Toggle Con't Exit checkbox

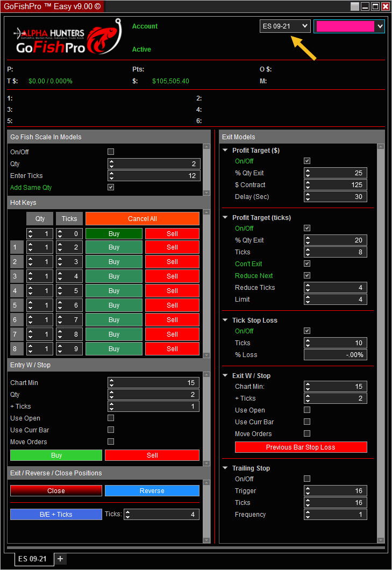(x=307, y=263)
